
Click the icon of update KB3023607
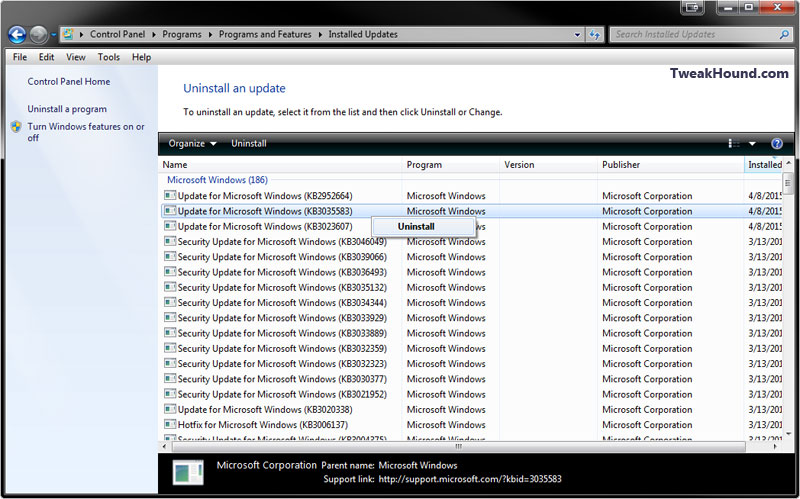point(170,226)
